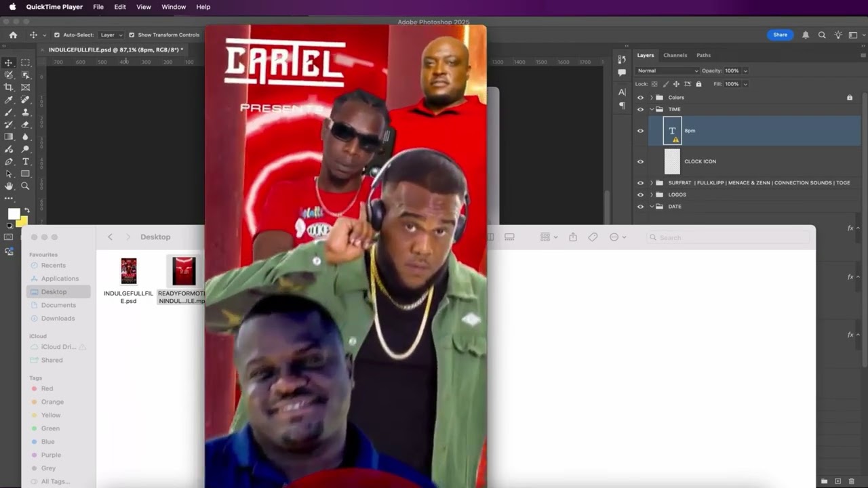
Task: Open the View menu
Action: (144, 7)
